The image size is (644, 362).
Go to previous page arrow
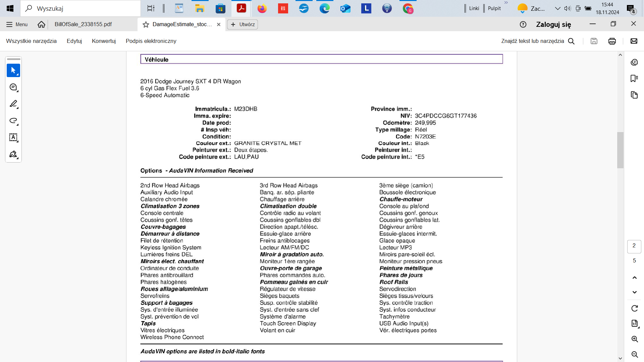tap(634, 278)
